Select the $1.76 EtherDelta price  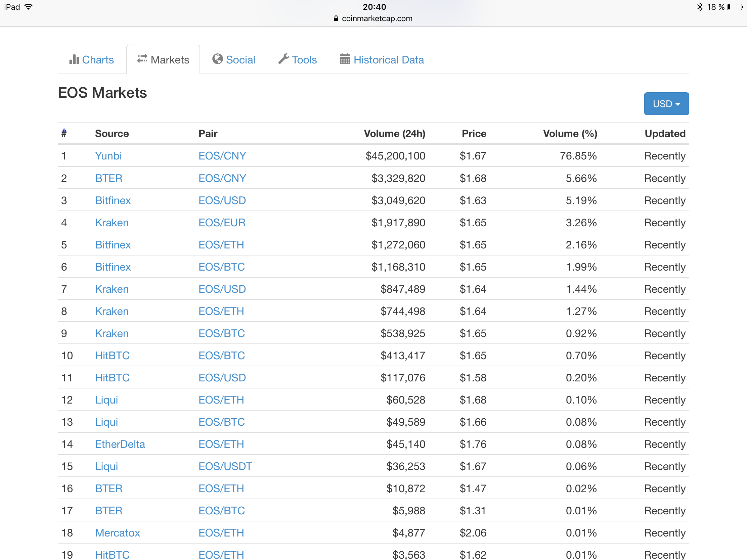click(x=473, y=444)
